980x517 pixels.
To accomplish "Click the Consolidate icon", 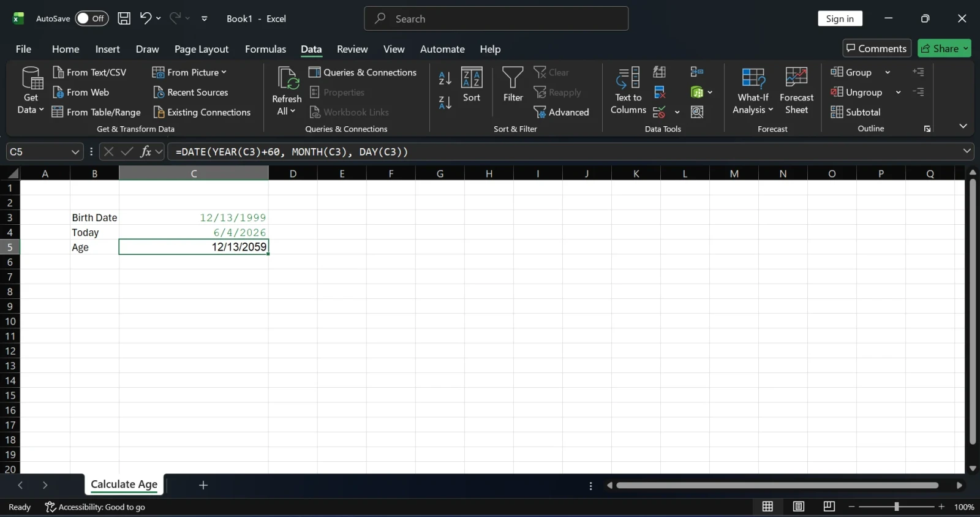I will coord(697,72).
